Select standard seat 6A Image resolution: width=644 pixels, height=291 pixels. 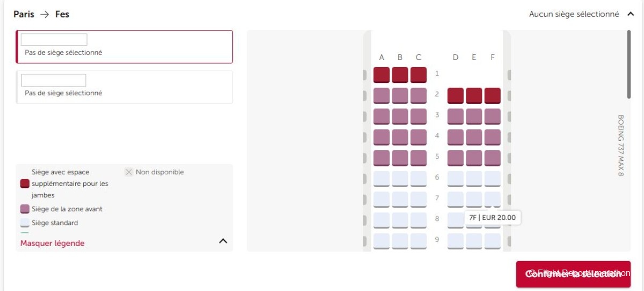tap(382, 178)
